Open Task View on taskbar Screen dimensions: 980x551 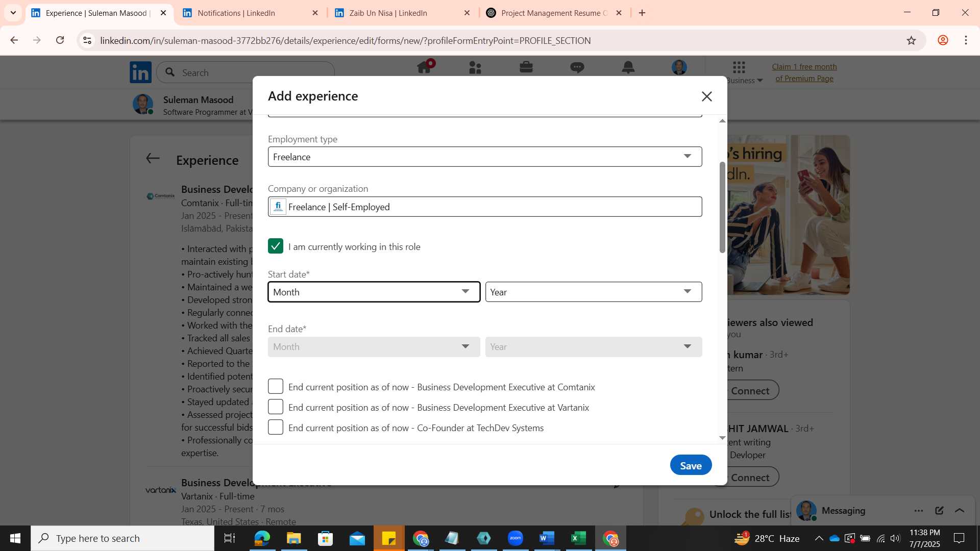click(x=230, y=538)
